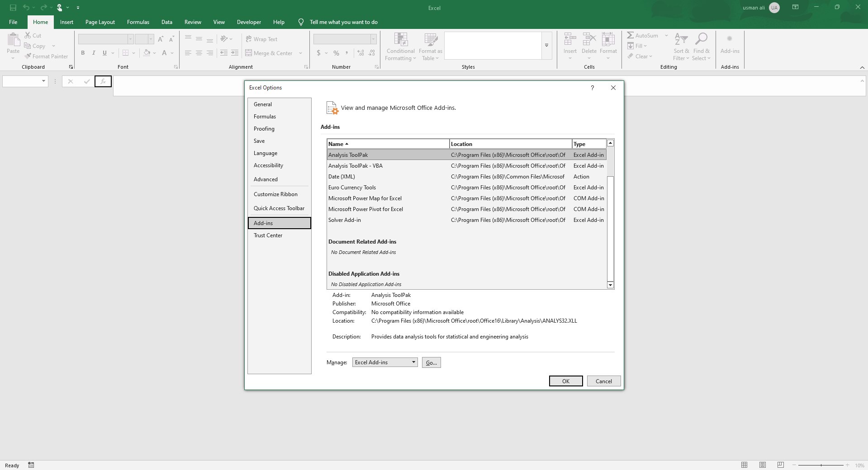
Task: Toggle Italic formatting
Action: pos(94,53)
